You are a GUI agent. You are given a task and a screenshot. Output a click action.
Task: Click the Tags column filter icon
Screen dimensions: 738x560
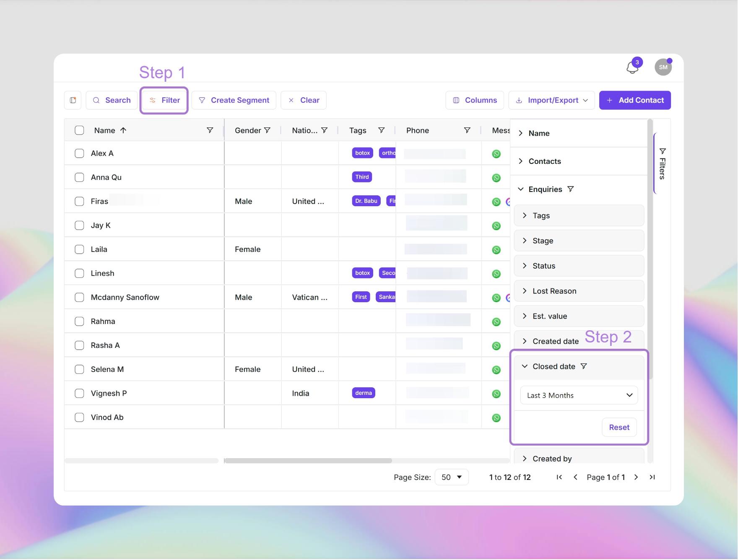pos(382,130)
